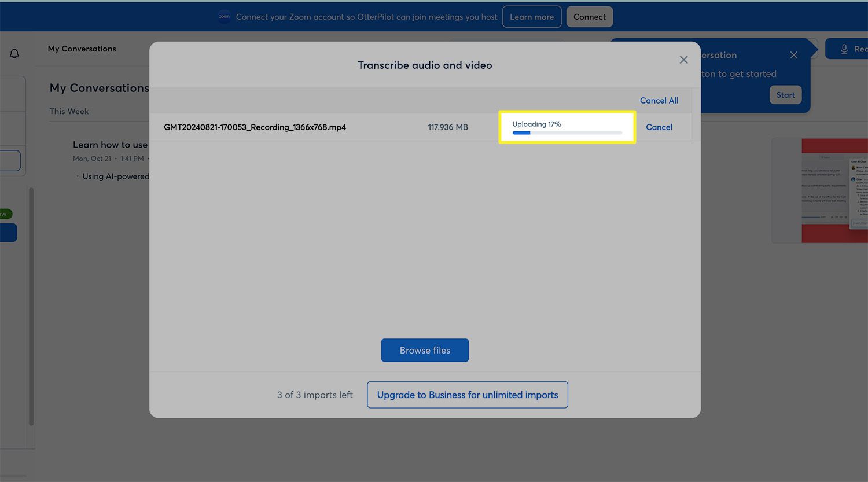Screen dimensions: 868x482
Task: Click the This Week section label
Action: [69, 112]
